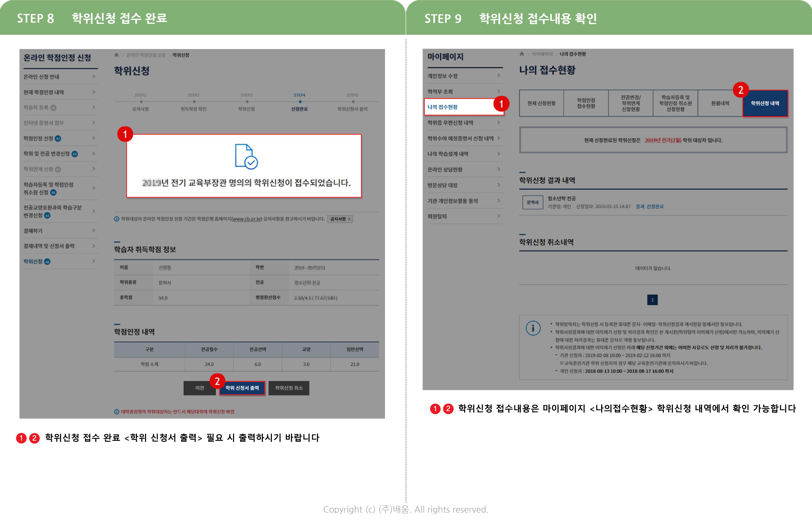
Task: Click home icon in 학위신청 breadcrumb
Action: click(116, 55)
